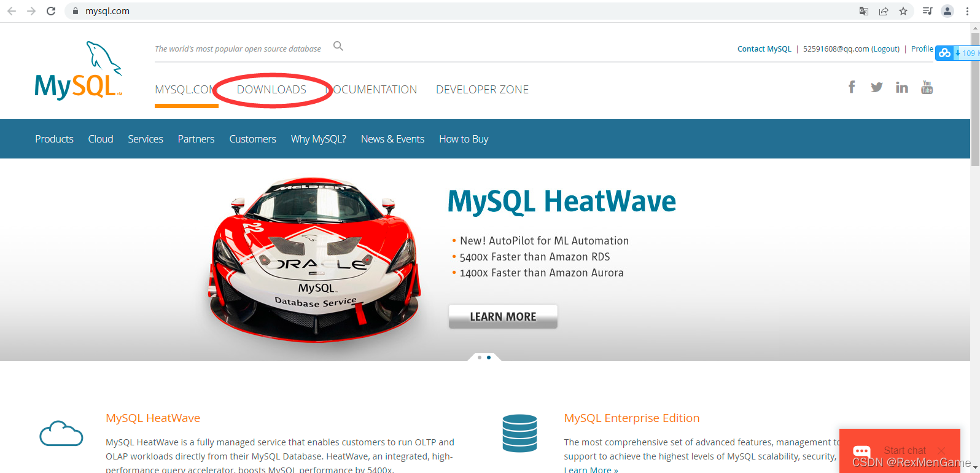This screenshot has width=980, height=473.
Task: Click the site search magnifier icon
Action: [338, 46]
